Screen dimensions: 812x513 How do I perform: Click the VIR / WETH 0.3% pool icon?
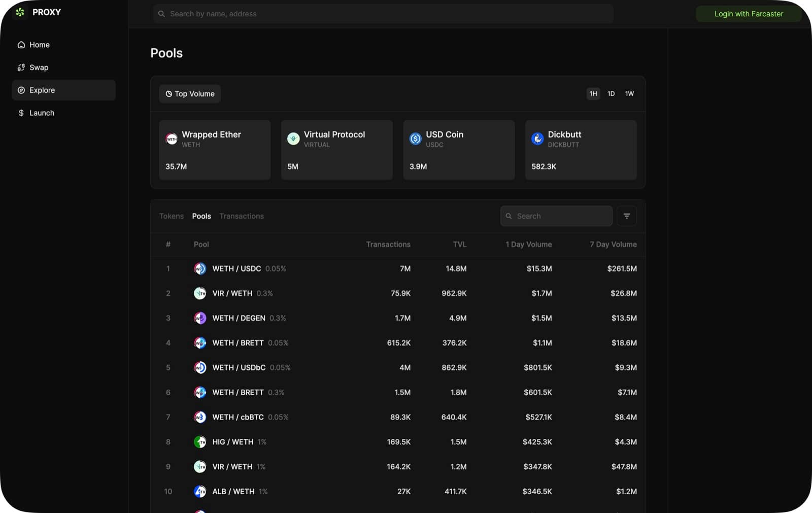(200, 293)
